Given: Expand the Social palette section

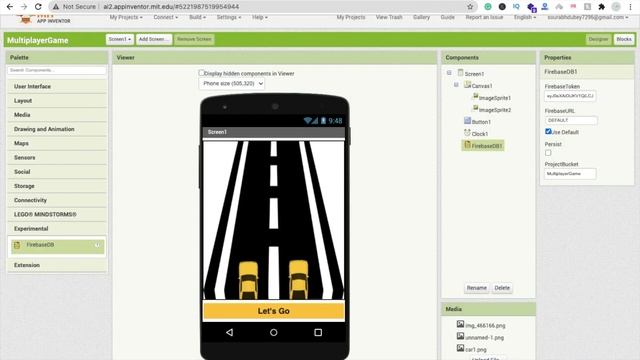Looking at the screenshot, I should coord(57,172).
